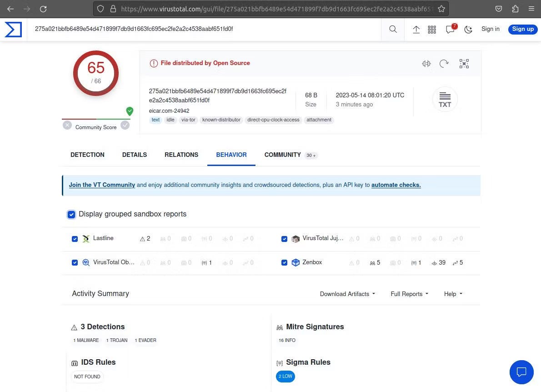The height and width of the screenshot is (392, 541).
Task: Follow the Join the VT Community link
Action: tap(102, 185)
